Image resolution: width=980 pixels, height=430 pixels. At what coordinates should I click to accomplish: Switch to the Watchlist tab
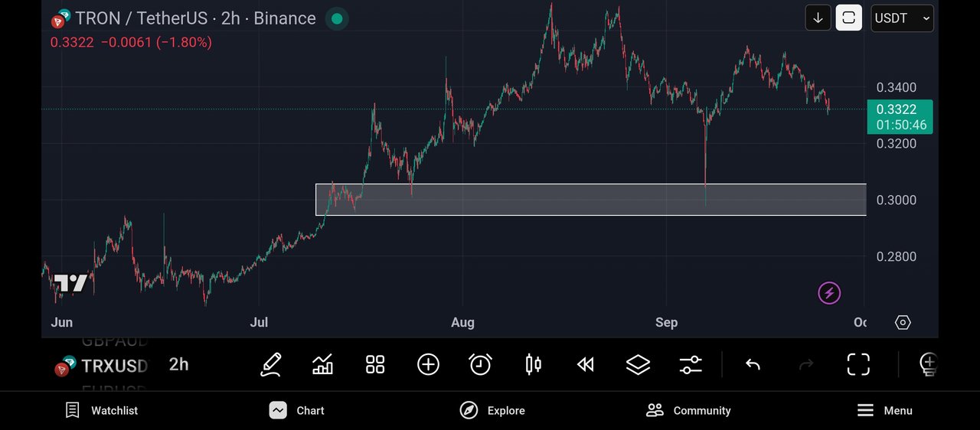click(101, 411)
